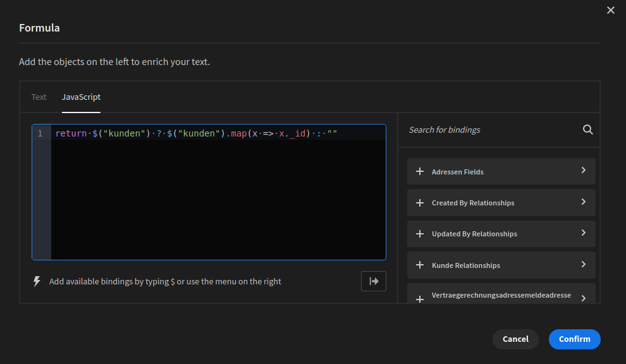The image size is (626, 364).
Task: Click the plus icon beside Created By Relationships
Action: [420, 203]
